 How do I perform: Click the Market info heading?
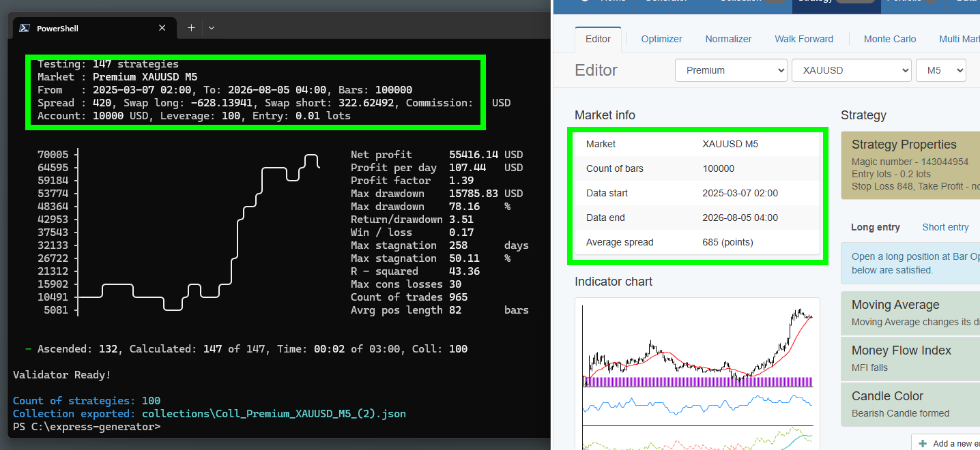(x=605, y=115)
